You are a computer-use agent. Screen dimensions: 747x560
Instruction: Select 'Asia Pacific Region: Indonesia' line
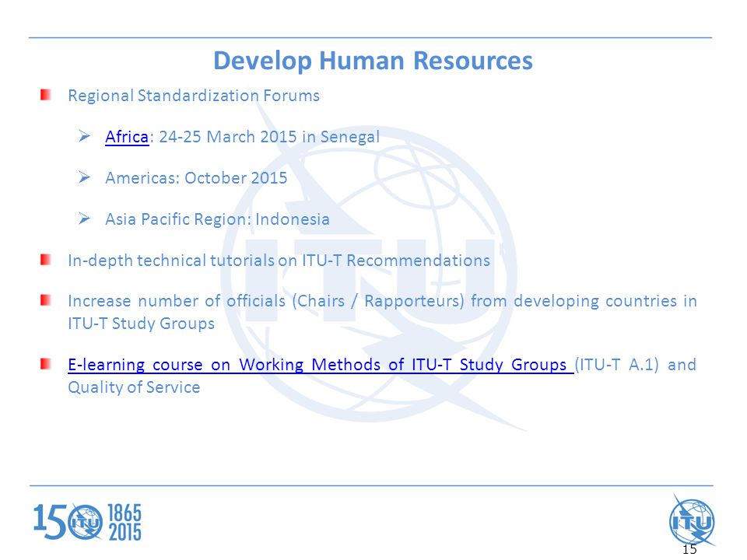(217, 219)
